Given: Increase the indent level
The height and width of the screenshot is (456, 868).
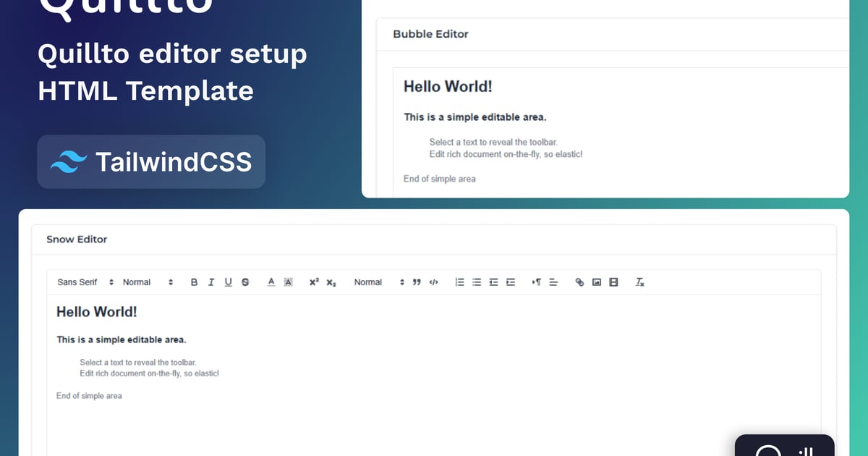Looking at the screenshot, I should [511, 282].
